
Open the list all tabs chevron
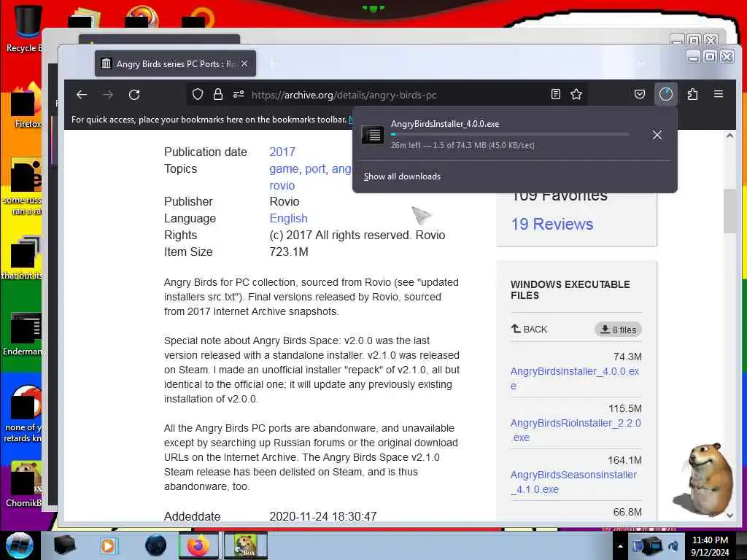(641, 64)
